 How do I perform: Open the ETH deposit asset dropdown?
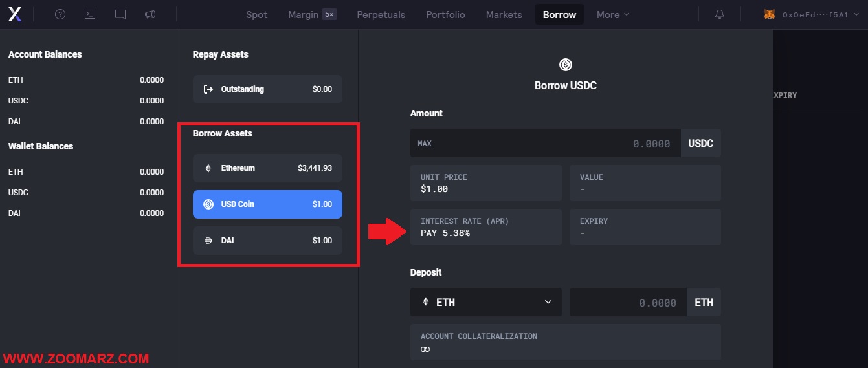[x=486, y=302]
